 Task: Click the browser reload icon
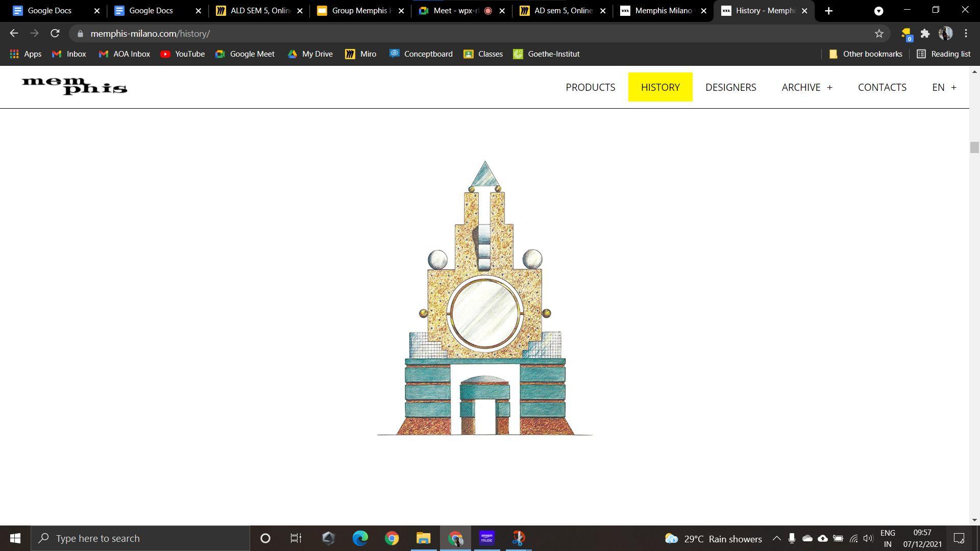pyautogui.click(x=55, y=33)
